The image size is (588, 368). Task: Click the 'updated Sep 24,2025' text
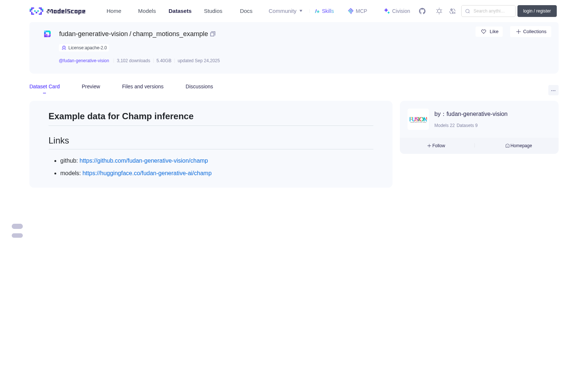pos(198,61)
